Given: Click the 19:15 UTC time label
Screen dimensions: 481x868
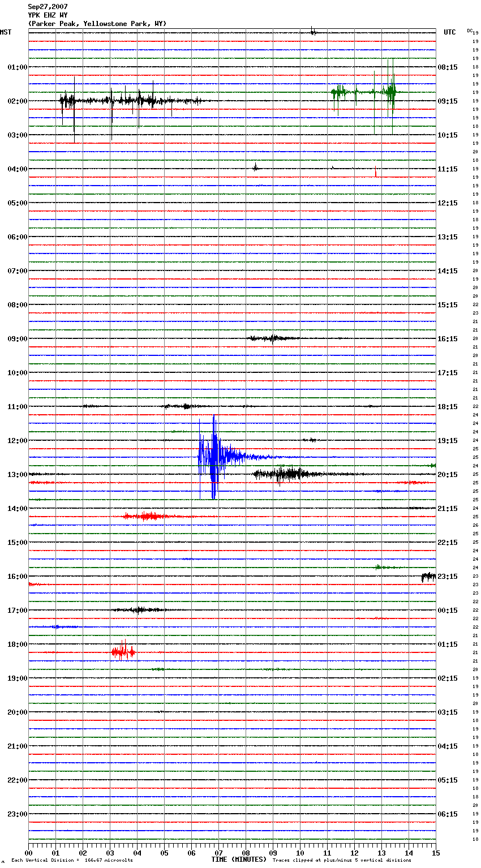Looking at the screenshot, I should [448, 440].
